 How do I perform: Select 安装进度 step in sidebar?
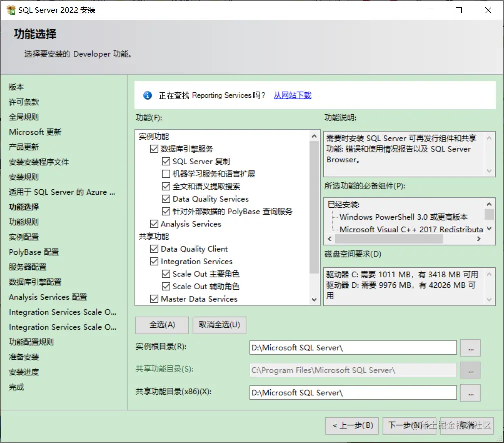(x=24, y=372)
